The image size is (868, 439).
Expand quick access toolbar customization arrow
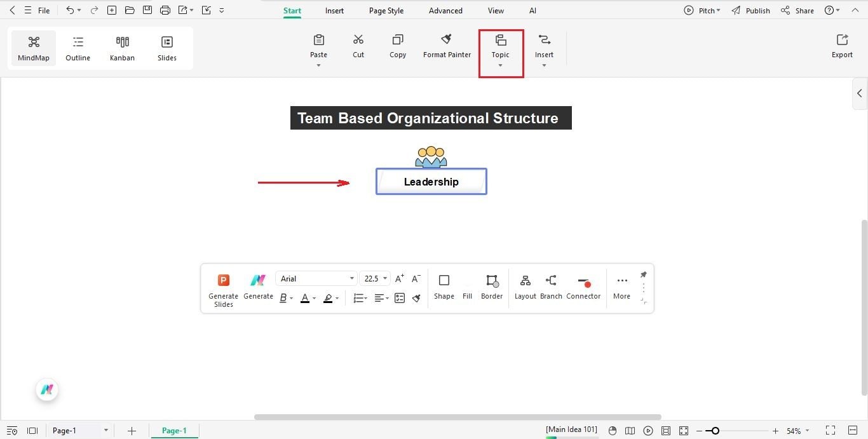click(221, 11)
